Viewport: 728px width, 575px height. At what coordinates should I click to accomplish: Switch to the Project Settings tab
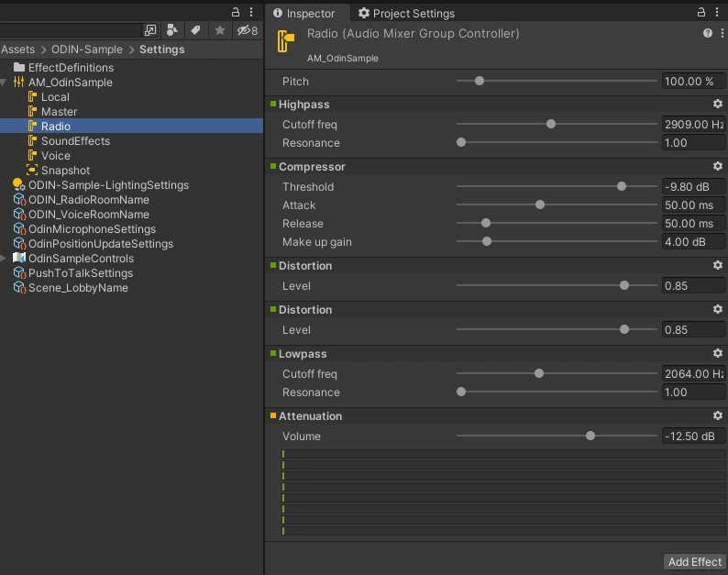coord(406,14)
